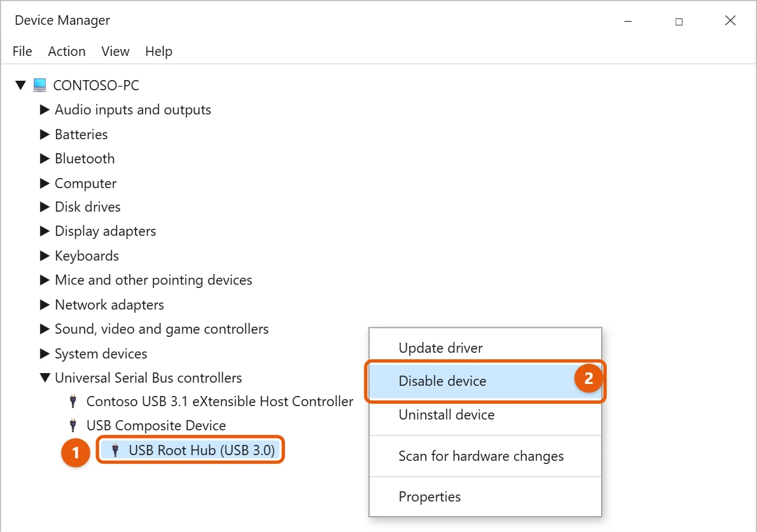The height and width of the screenshot is (532, 757).
Task: Open the View menu
Action: pyautogui.click(x=115, y=51)
